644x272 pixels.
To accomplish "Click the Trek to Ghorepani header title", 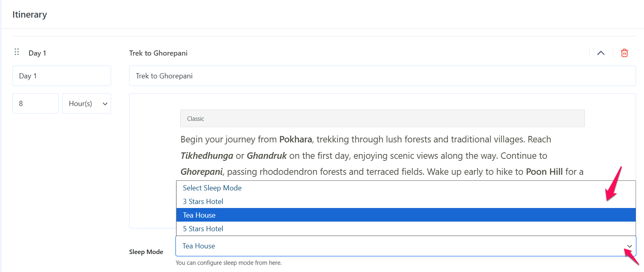I will click(x=158, y=53).
